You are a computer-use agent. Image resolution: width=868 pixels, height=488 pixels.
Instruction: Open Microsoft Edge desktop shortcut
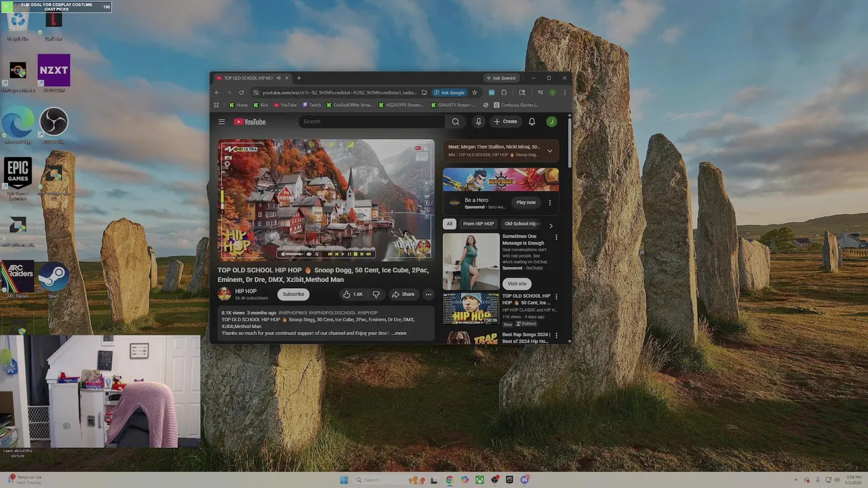coord(18,126)
